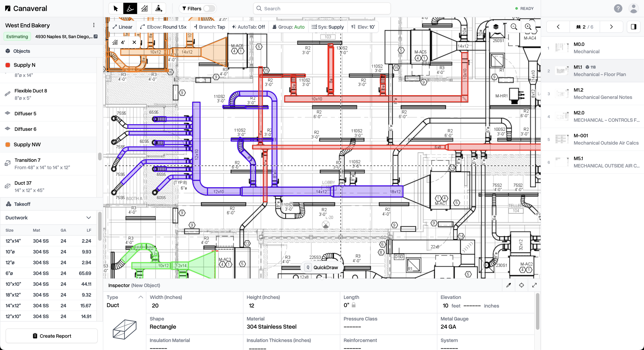Open the layers icon above the drawing canvas
644x350 pixels.
click(x=496, y=27)
